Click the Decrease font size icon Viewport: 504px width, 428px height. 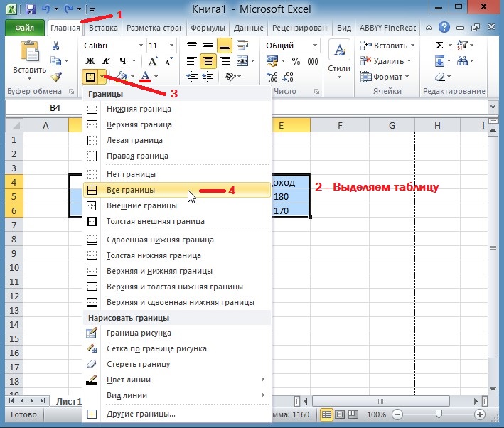(168, 61)
